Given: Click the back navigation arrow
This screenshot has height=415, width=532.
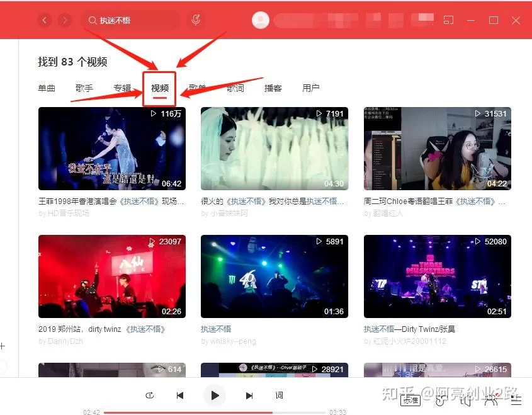Looking at the screenshot, I should tap(44, 21).
